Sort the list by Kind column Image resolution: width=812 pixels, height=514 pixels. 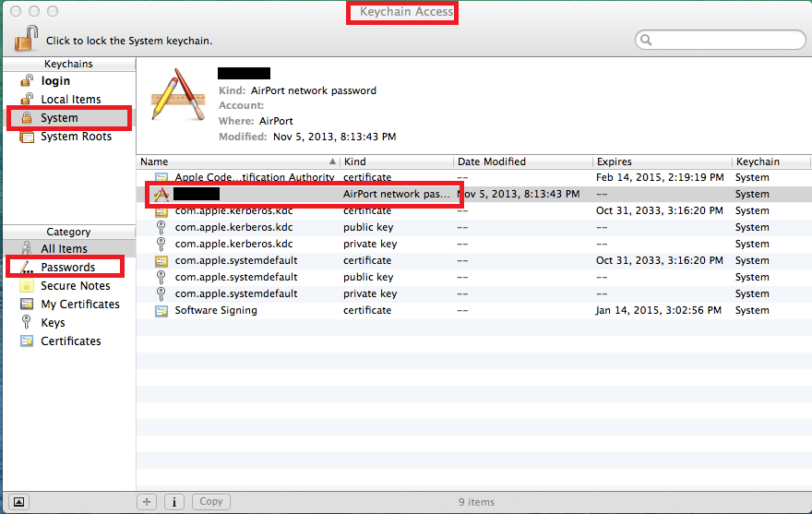point(397,161)
